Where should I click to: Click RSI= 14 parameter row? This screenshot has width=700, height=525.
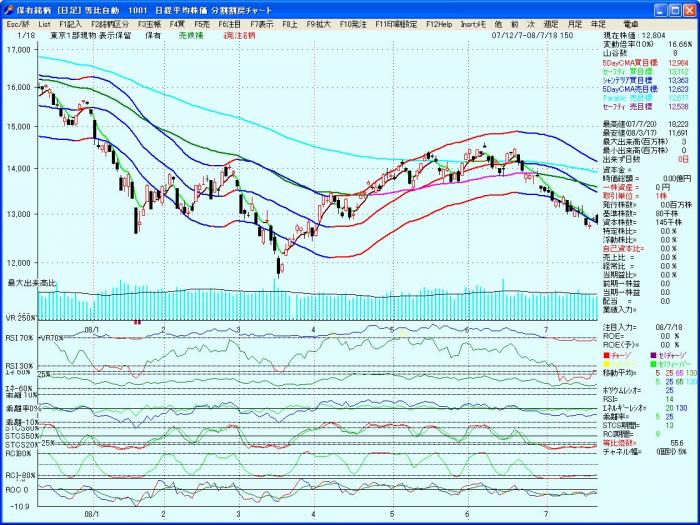(638, 399)
